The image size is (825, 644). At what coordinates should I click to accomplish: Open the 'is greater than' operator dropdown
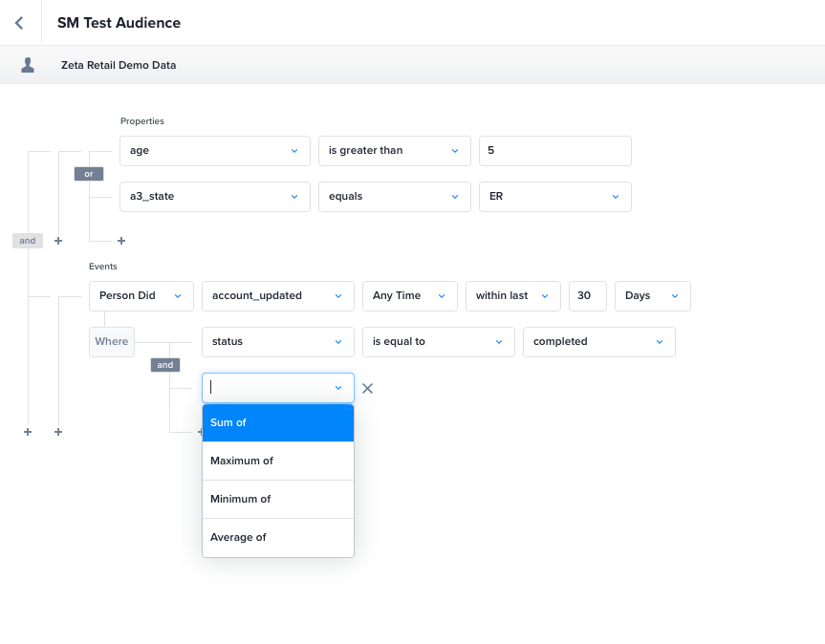point(394,151)
